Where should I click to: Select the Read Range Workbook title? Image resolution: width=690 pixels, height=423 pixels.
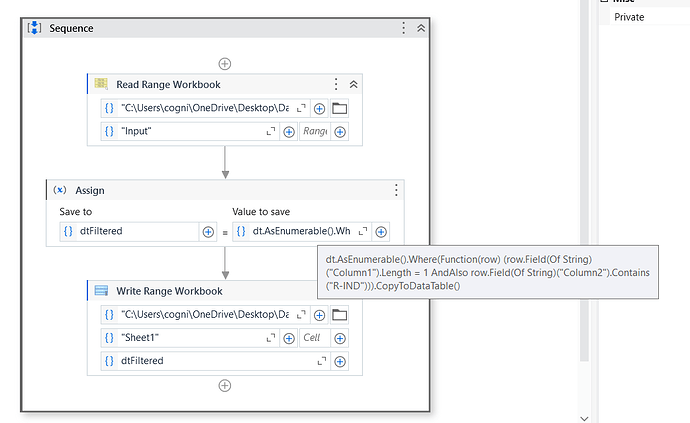tap(168, 85)
